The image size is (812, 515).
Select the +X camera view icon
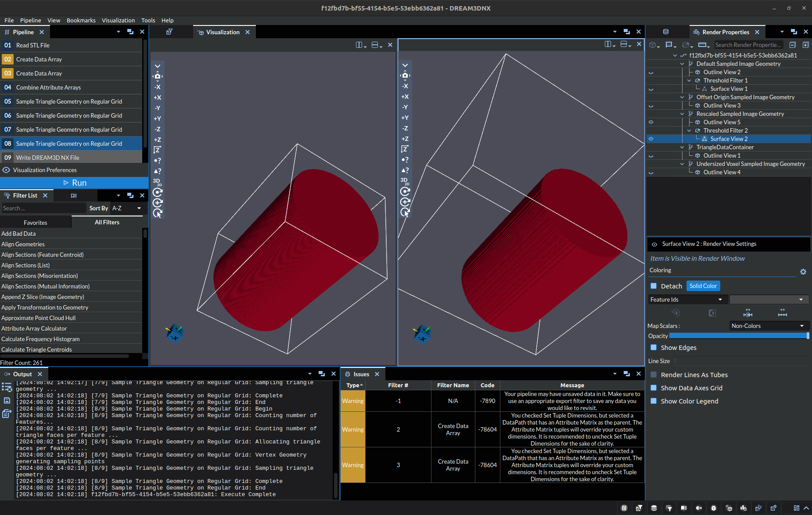158,97
